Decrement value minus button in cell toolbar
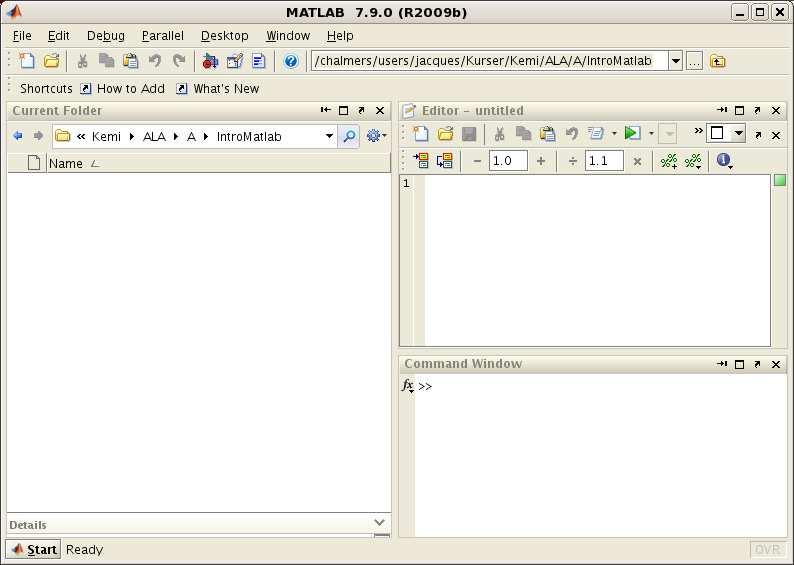The width and height of the screenshot is (794, 565). click(477, 161)
